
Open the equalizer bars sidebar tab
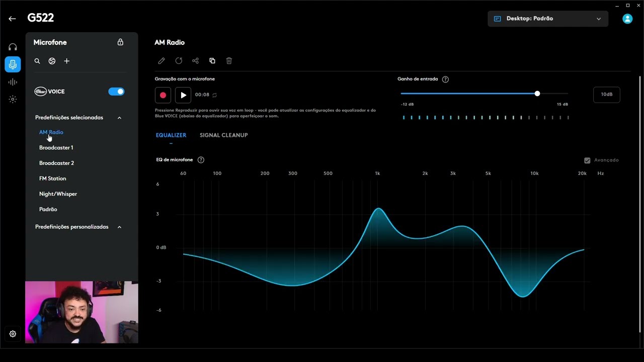(13, 82)
